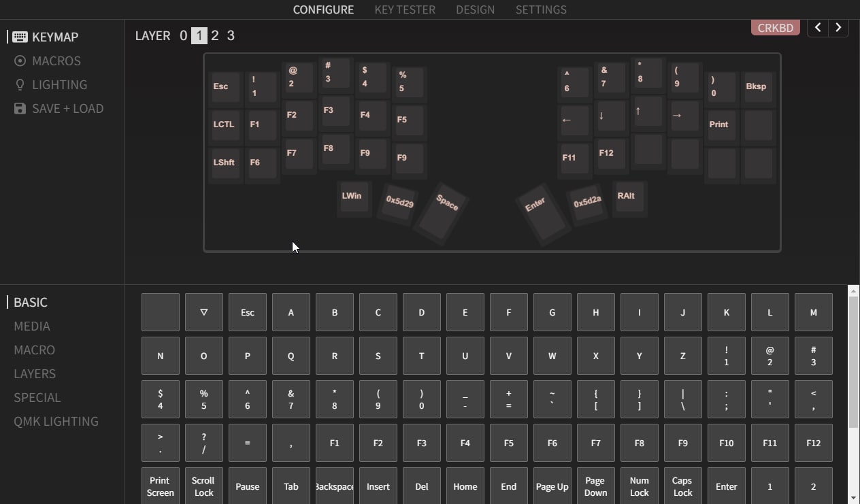The height and width of the screenshot is (504, 860).
Task: Switch to layer 2
Action: tap(215, 35)
